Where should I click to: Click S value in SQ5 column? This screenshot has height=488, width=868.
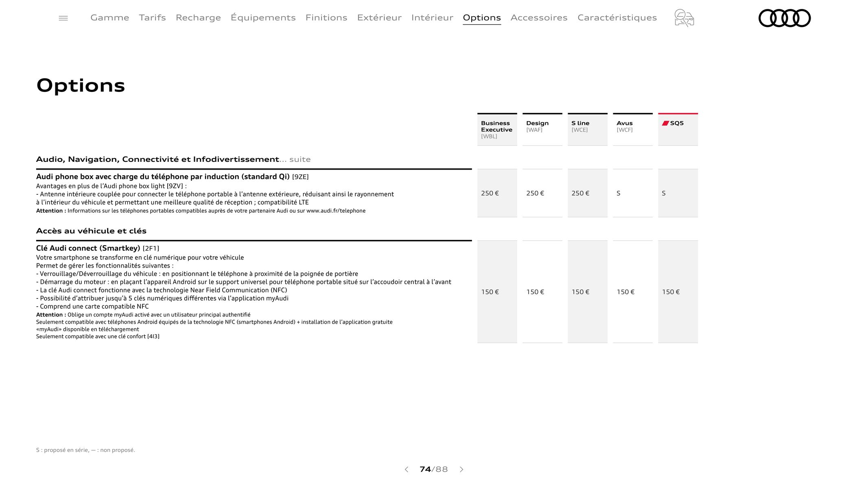[664, 193]
